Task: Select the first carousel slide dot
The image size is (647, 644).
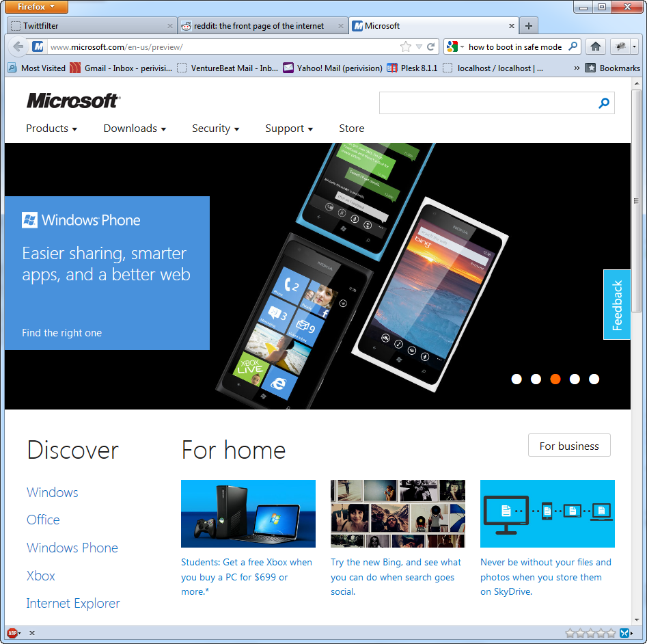Action: (517, 379)
